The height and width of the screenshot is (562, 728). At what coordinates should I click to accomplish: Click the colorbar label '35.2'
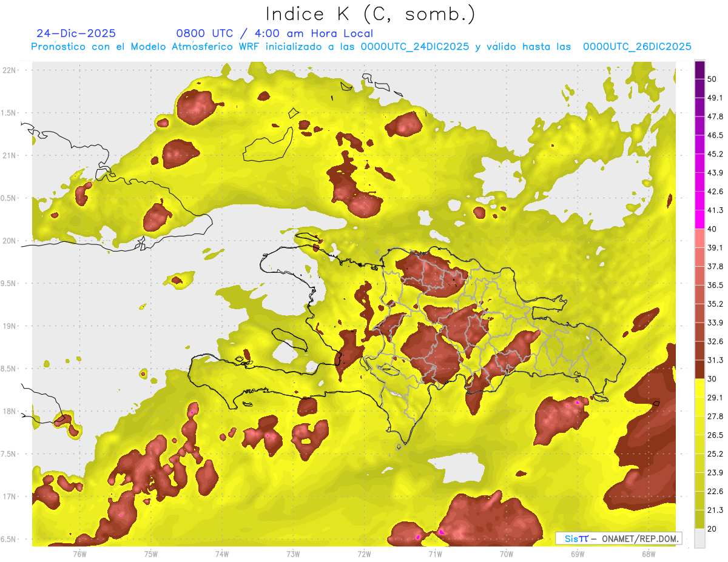(x=715, y=304)
